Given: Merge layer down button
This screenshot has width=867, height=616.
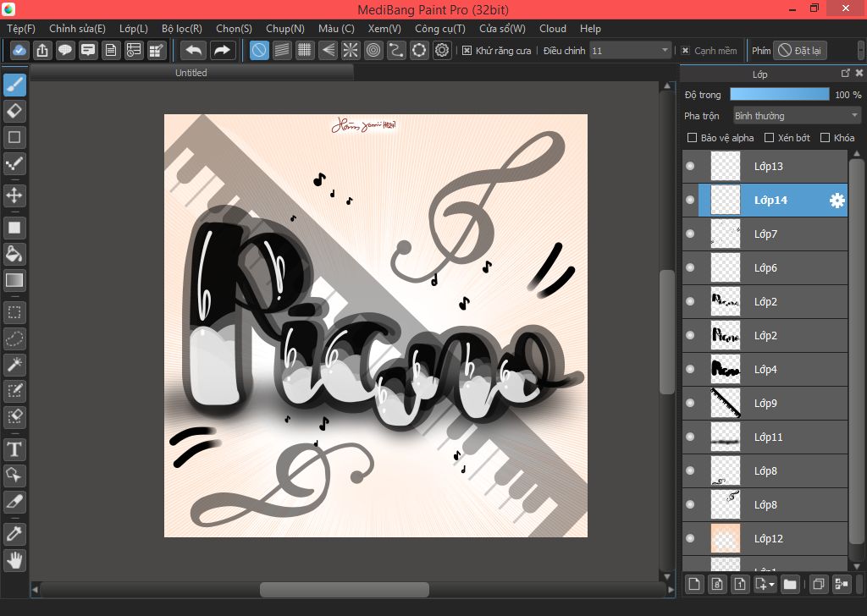Looking at the screenshot, I should [842, 584].
